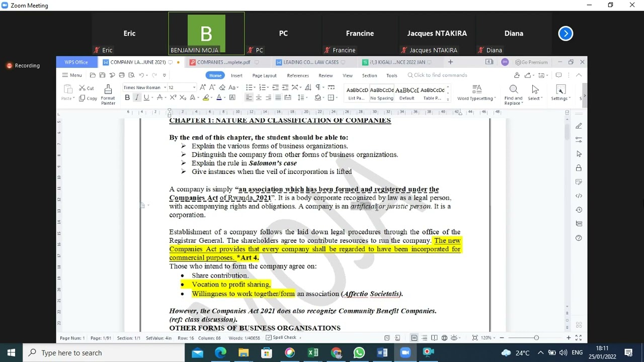Add a new document tab with plus
The height and width of the screenshot is (362, 644).
point(450,62)
